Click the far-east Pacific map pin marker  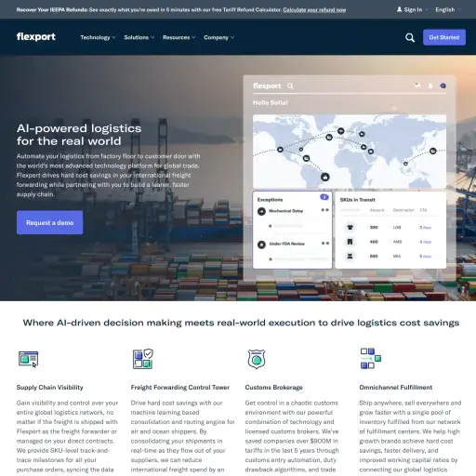[x=433, y=151]
